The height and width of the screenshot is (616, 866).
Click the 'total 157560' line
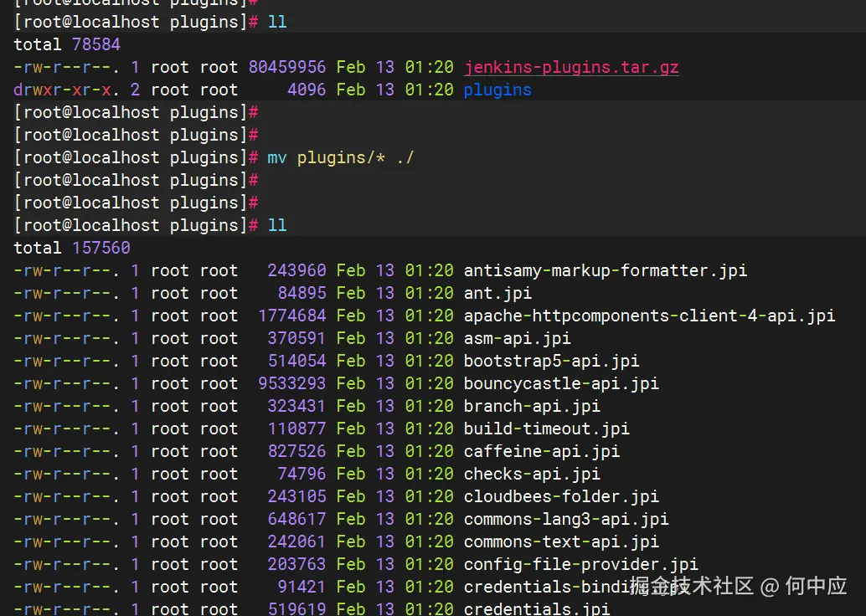pyautogui.click(x=72, y=248)
